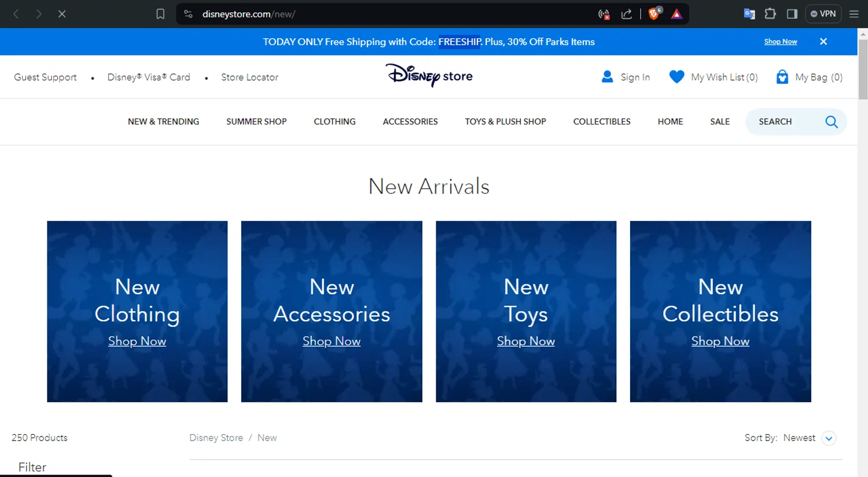Open SUMMER SHOP menu
868x477 pixels.
pyautogui.click(x=256, y=122)
